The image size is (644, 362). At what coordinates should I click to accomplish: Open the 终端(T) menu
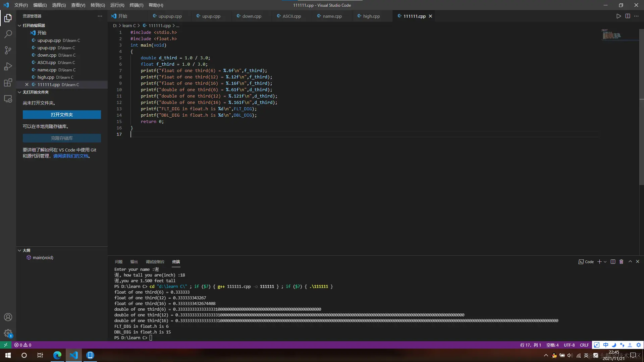136,5
